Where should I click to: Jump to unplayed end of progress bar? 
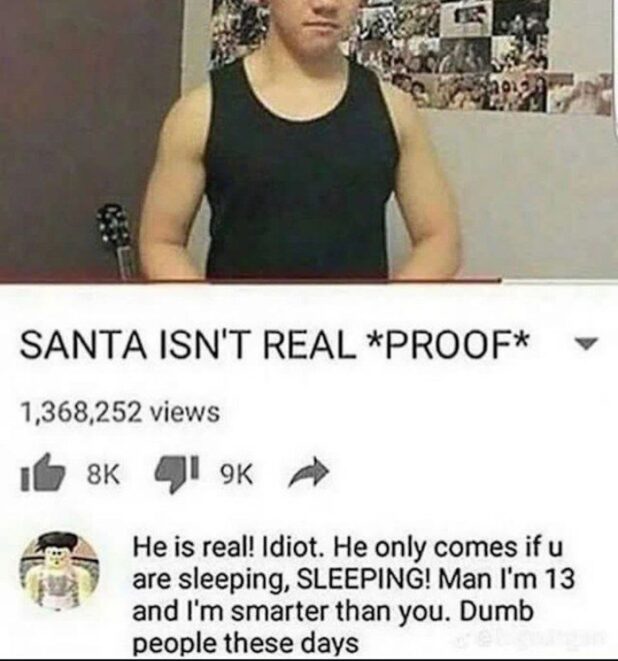click(559, 281)
